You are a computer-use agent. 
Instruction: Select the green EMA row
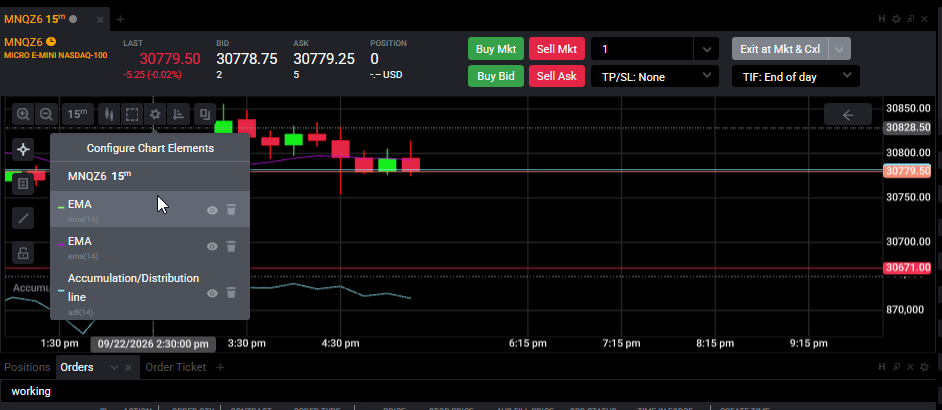(150, 210)
